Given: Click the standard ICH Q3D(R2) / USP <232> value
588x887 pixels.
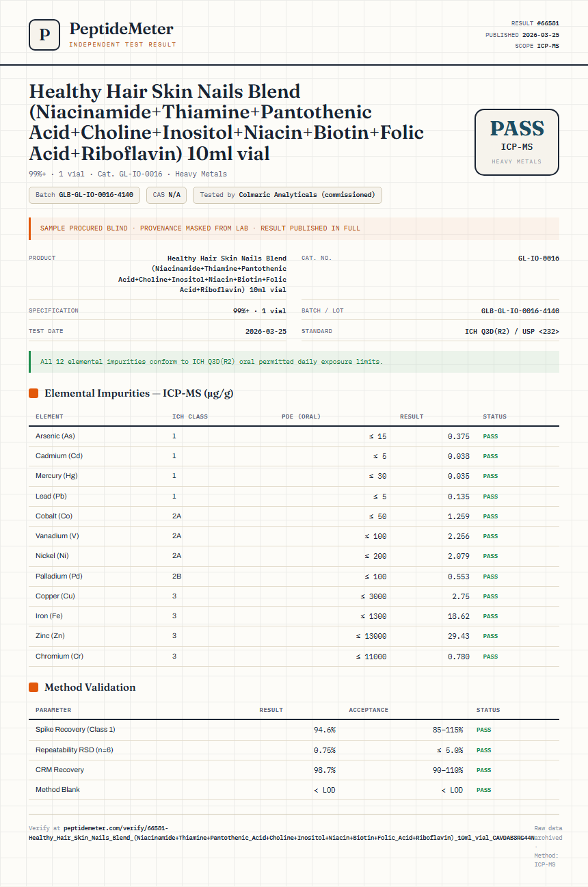Looking at the screenshot, I should [512, 331].
